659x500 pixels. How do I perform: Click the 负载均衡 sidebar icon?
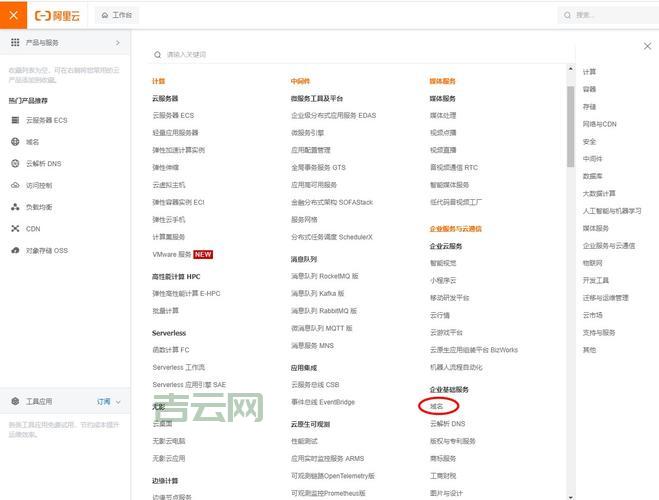point(15,207)
